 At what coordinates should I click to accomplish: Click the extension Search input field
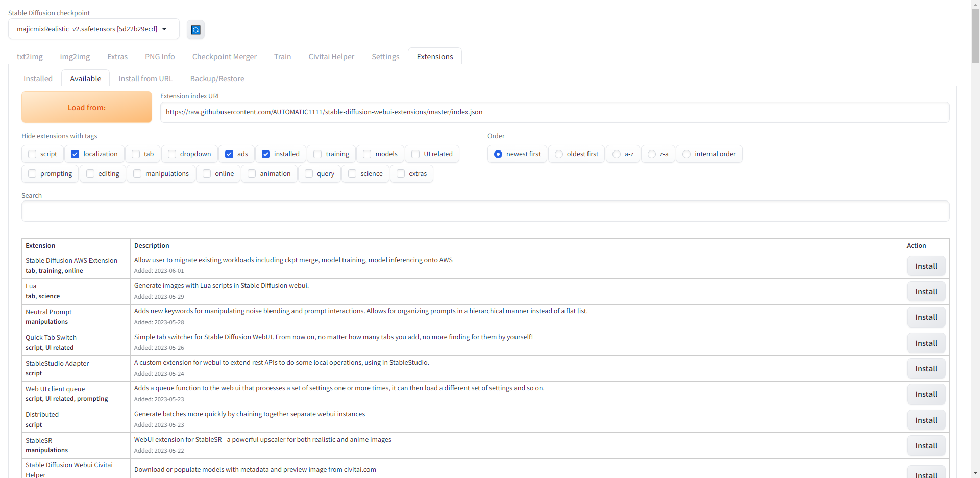(485, 211)
